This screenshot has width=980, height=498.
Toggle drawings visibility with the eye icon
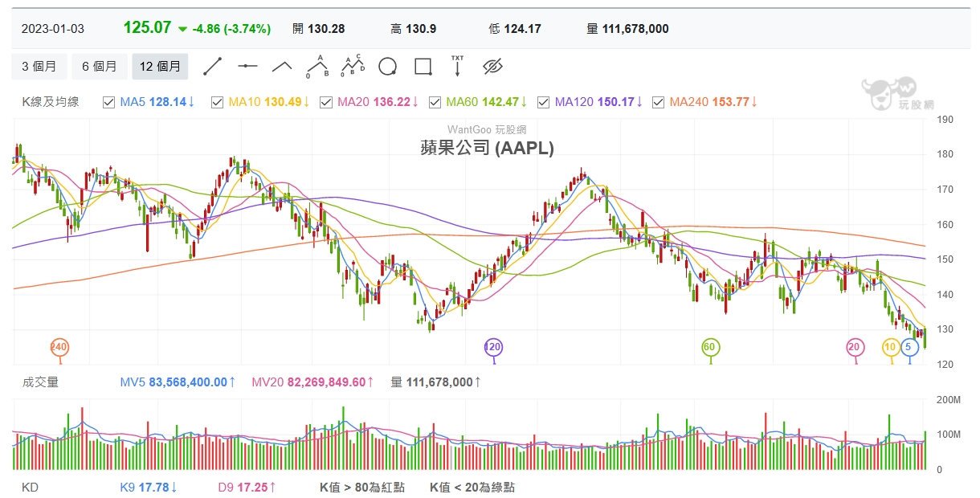point(492,67)
